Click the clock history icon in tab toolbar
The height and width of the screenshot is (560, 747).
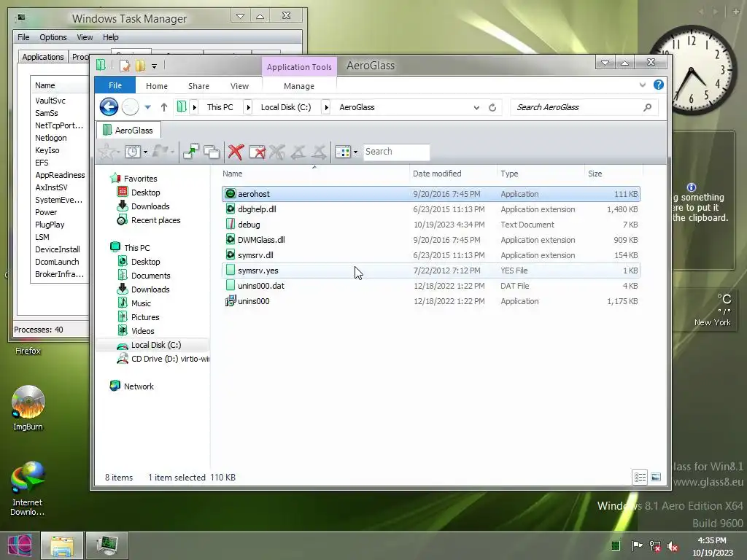coord(133,152)
